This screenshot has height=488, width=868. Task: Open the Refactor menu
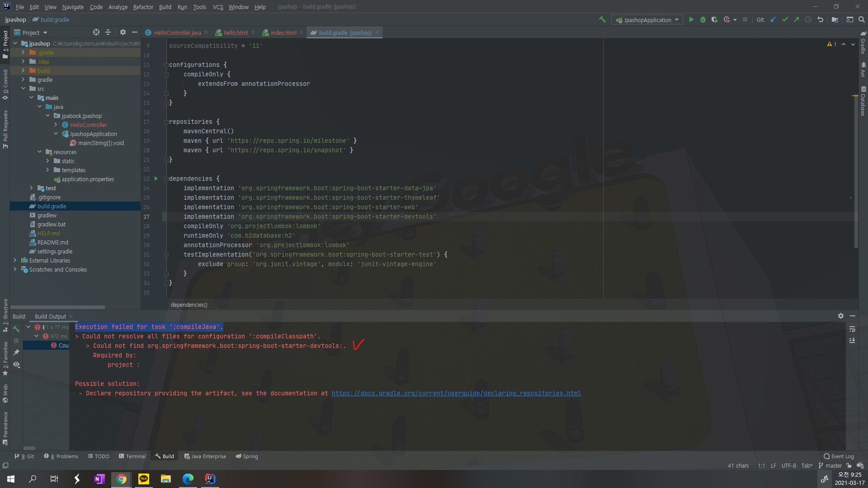[143, 7]
